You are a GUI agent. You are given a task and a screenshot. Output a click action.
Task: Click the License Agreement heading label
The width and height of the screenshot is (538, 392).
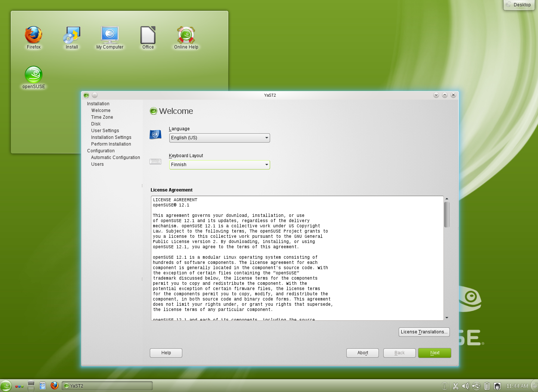pyautogui.click(x=171, y=190)
